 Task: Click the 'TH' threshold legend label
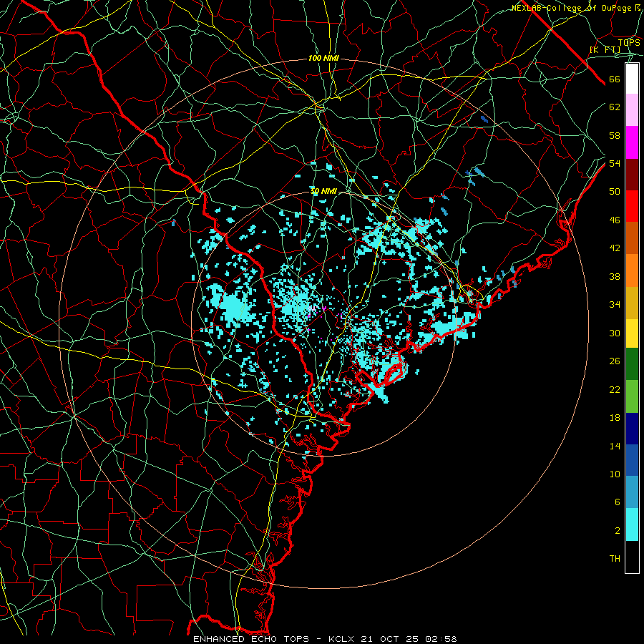pyautogui.click(x=615, y=559)
